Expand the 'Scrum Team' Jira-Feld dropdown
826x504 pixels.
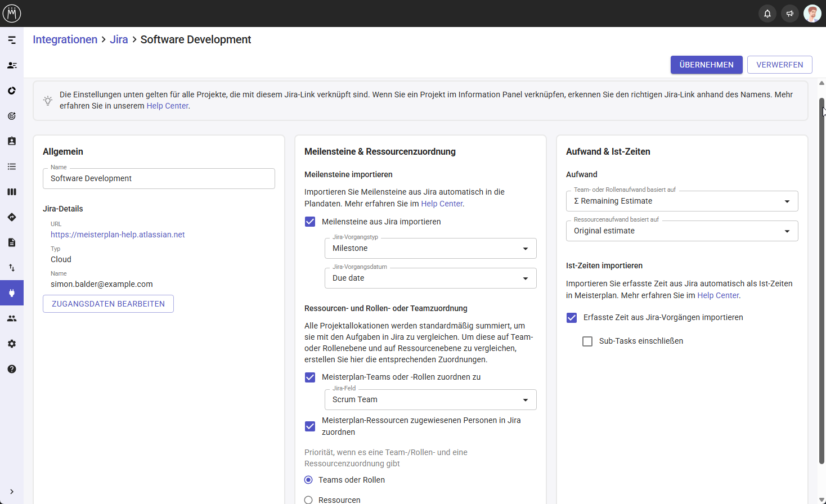pos(525,399)
